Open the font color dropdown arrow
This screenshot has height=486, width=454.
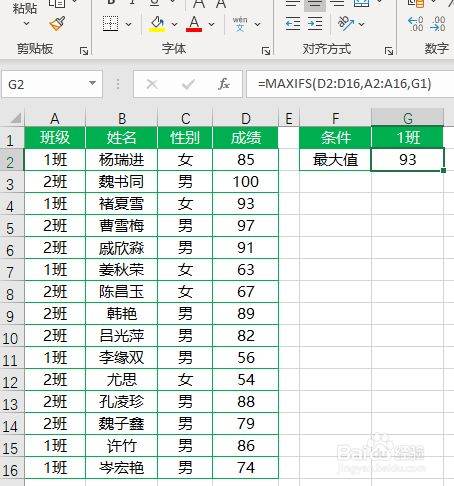tap(211, 24)
